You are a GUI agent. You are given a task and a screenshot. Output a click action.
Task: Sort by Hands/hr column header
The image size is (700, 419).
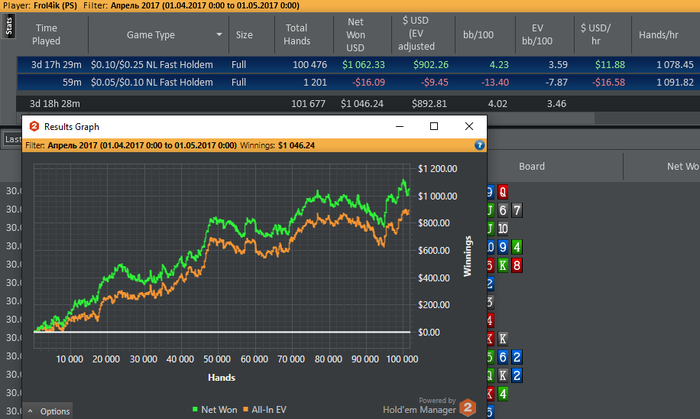pyautogui.click(x=658, y=34)
